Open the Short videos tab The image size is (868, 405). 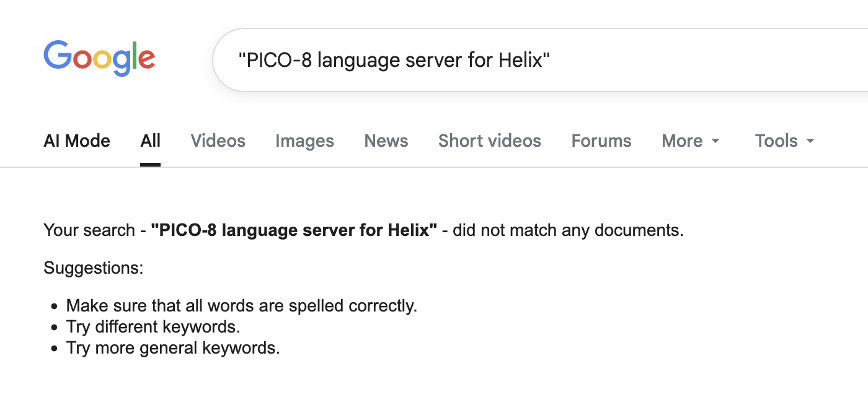pos(489,141)
